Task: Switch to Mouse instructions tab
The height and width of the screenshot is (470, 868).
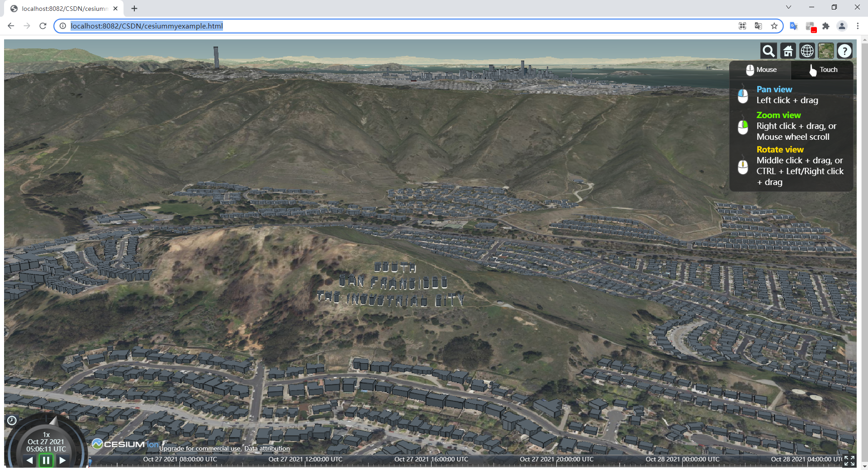Action: pos(761,70)
